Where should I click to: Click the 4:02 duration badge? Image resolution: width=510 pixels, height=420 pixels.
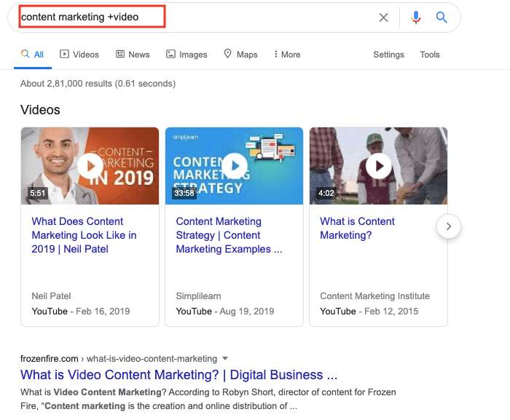(326, 193)
